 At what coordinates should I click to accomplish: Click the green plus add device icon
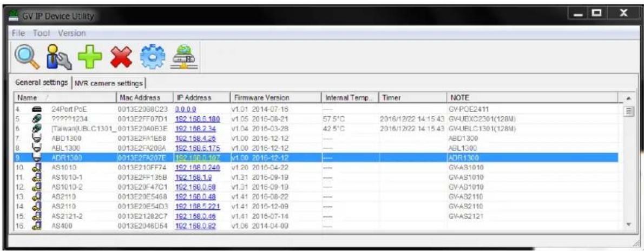tap(90, 57)
